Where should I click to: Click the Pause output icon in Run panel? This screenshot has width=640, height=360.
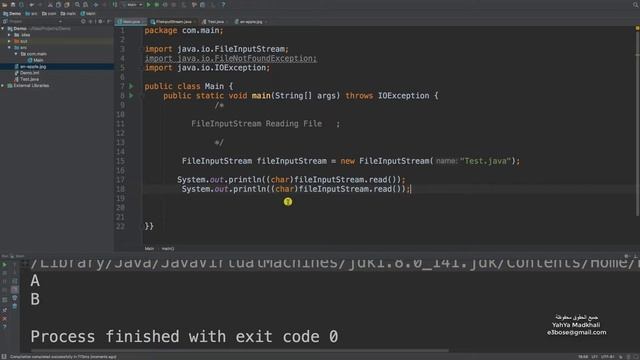click(x=4, y=282)
